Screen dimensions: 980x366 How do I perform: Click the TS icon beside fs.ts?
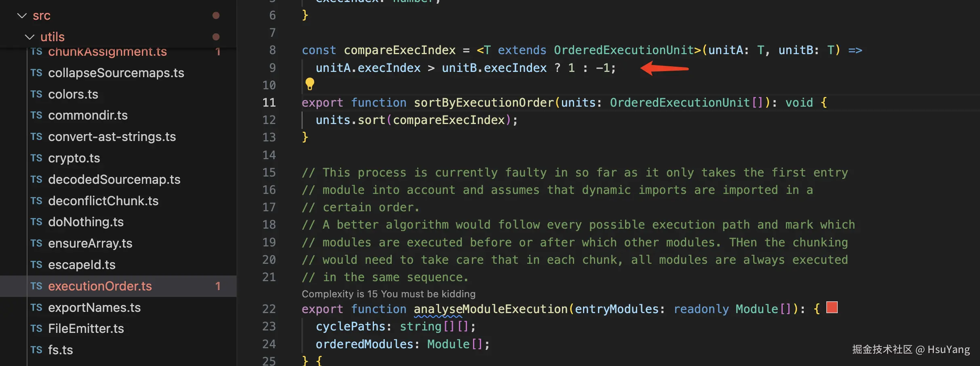tap(36, 350)
